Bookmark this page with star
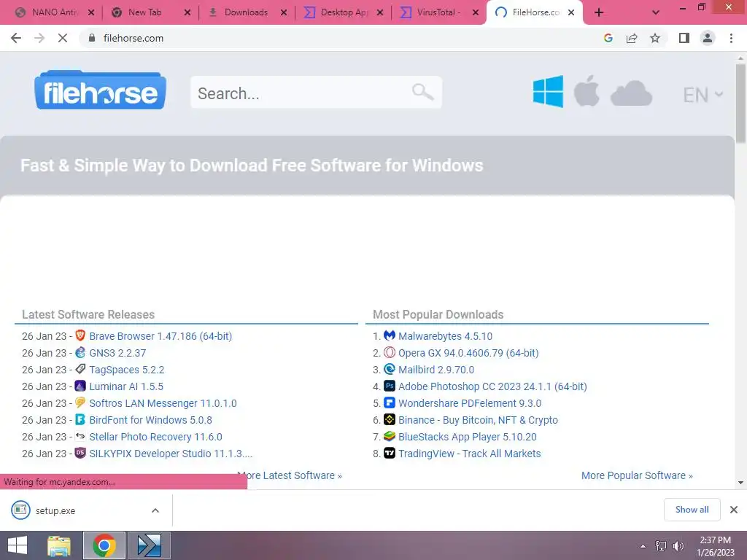The image size is (747, 560). point(655,38)
